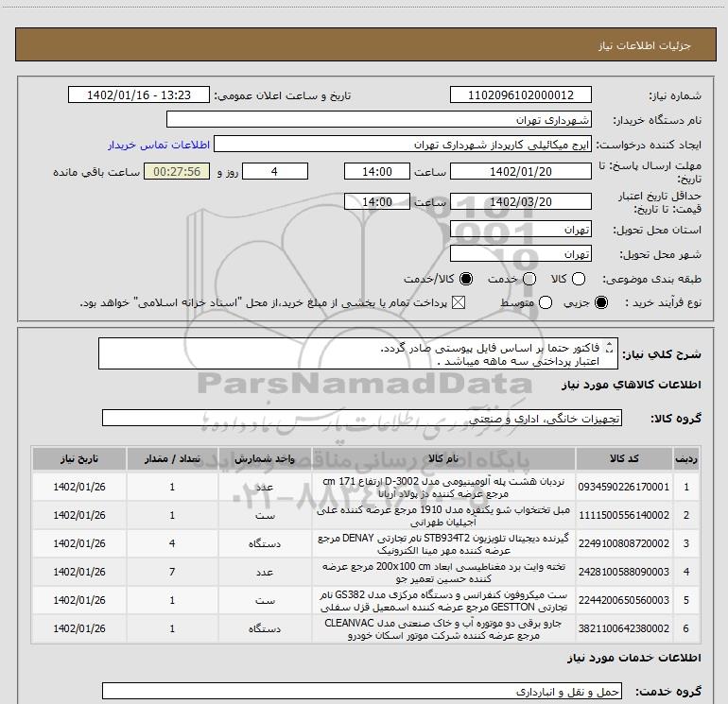Select the جزیی purchase type radio
This screenshot has width=728, height=704.
tap(600, 302)
